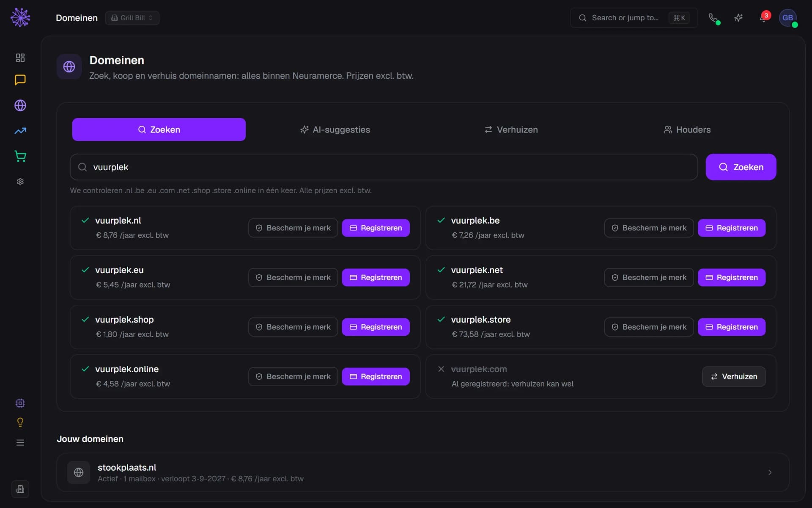Switch to the Houders tab
This screenshot has width=812, height=508.
click(687, 130)
